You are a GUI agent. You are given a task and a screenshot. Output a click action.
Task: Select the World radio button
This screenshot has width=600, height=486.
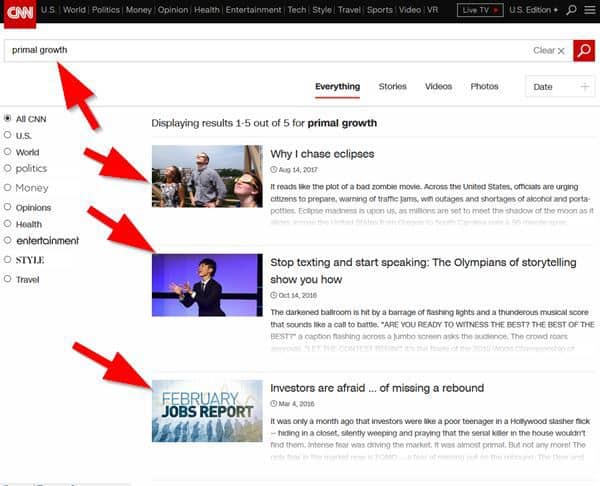point(7,152)
